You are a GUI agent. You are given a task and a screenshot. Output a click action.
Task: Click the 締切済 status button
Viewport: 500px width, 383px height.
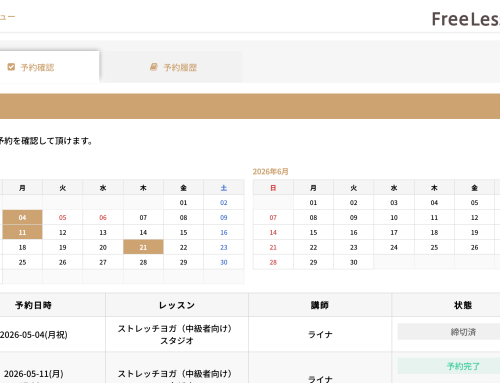tap(449, 332)
